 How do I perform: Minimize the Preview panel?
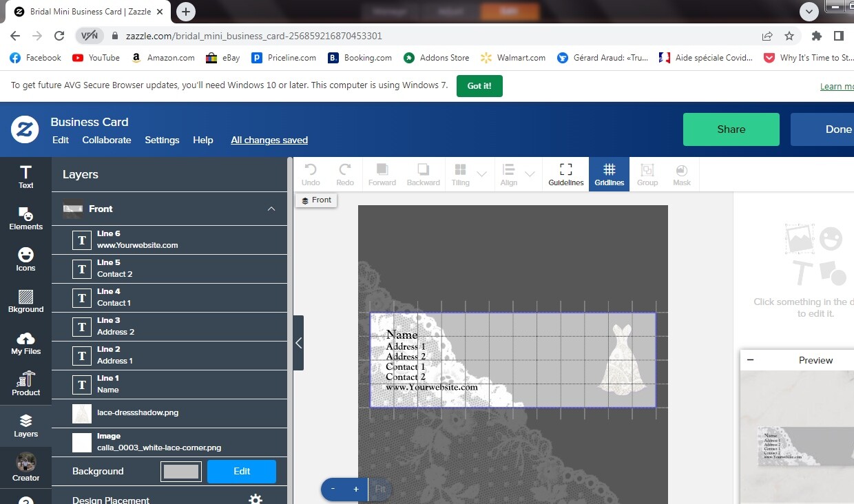[x=751, y=360]
